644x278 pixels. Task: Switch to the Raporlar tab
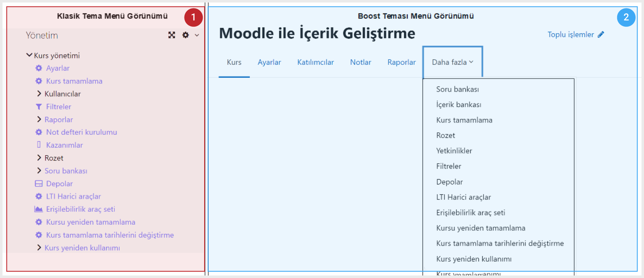[x=401, y=62]
